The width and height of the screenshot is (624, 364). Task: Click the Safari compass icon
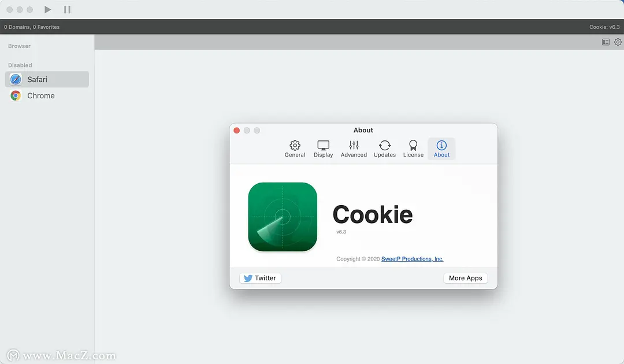[x=16, y=80]
